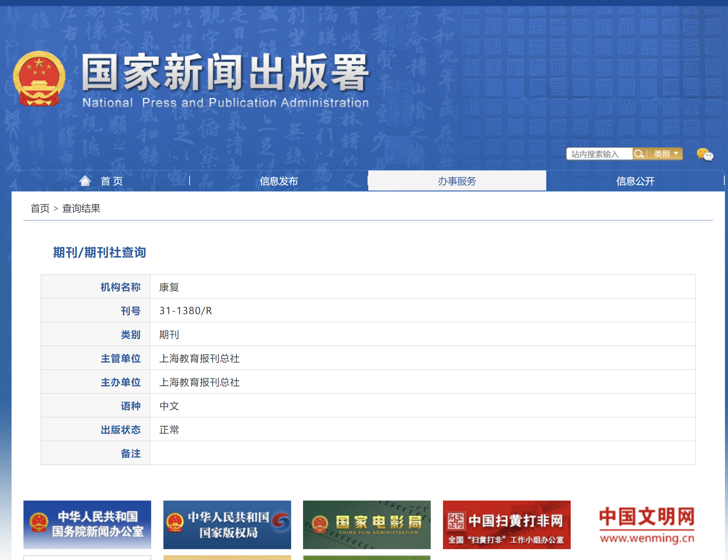Screen dimensions: 728x560
Task: Open the 国务院新闻办公室 banner
Action: tap(87, 524)
